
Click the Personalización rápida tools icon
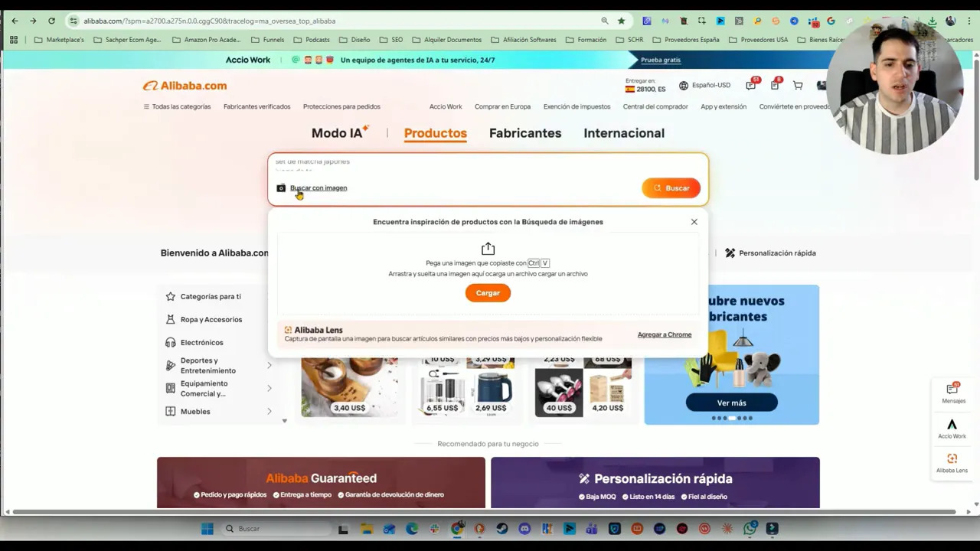click(730, 253)
